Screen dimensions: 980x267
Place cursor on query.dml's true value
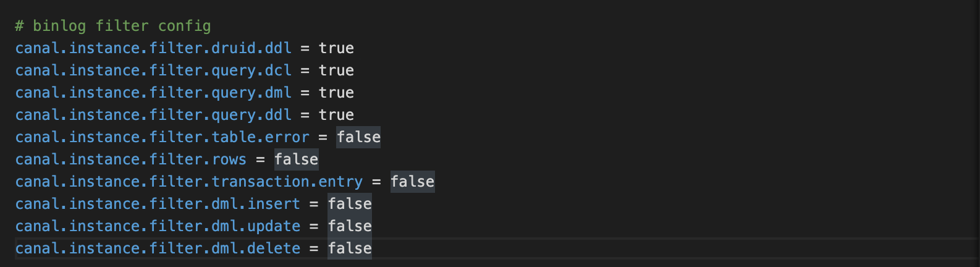(x=336, y=93)
